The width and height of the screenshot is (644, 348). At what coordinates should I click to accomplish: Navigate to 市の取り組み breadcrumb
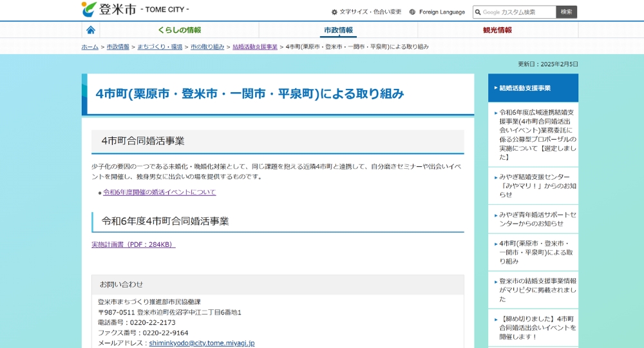[207, 47]
